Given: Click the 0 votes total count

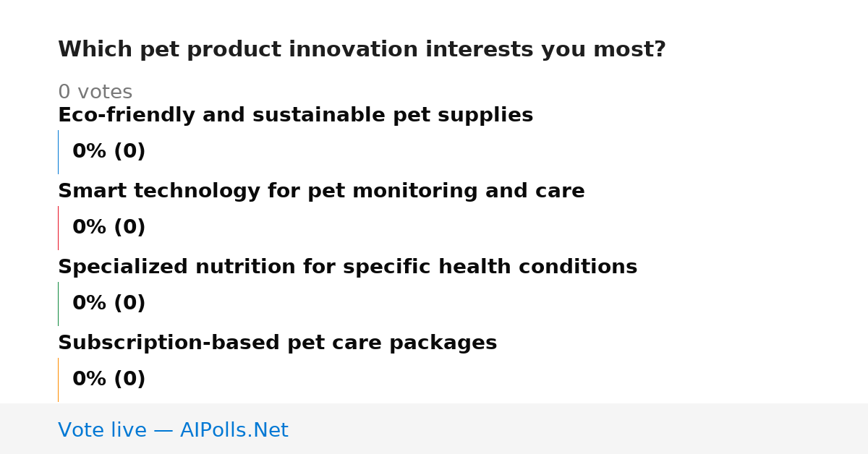Looking at the screenshot, I should point(95,93).
